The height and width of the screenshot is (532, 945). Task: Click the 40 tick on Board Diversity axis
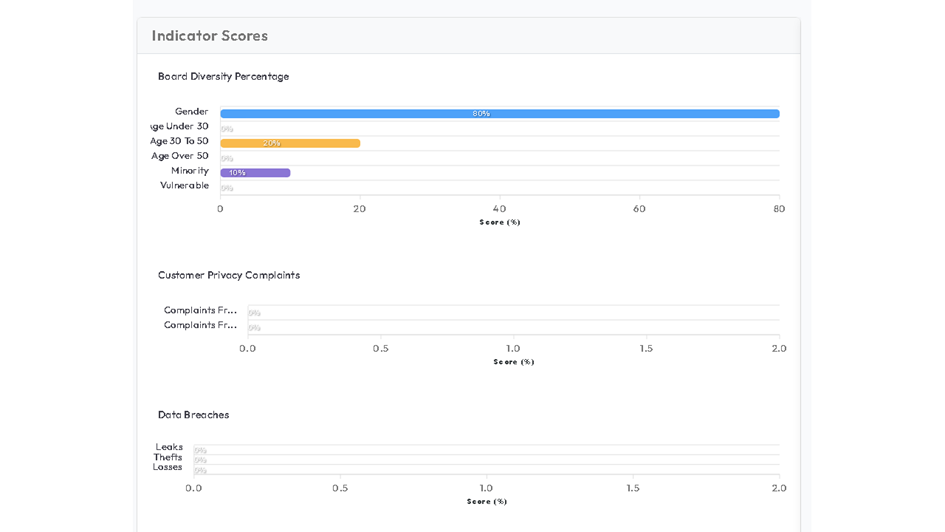click(x=499, y=209)
